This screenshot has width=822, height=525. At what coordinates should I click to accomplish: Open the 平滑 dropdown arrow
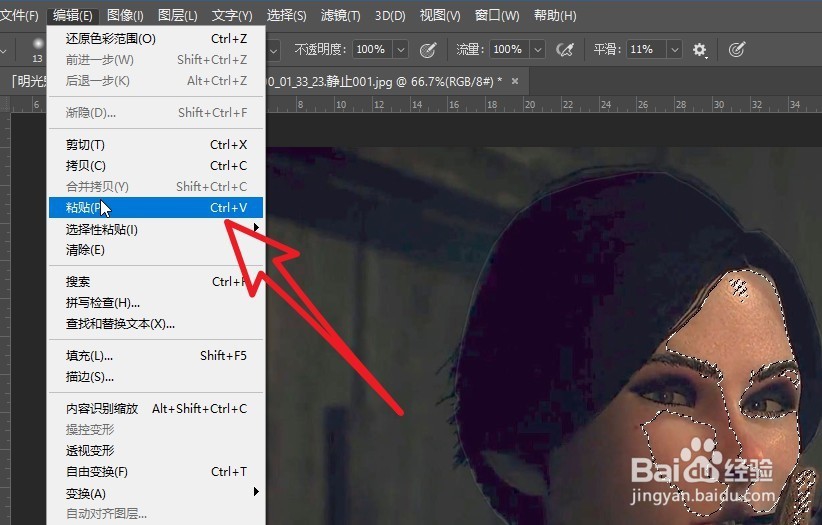coord(675,50)
